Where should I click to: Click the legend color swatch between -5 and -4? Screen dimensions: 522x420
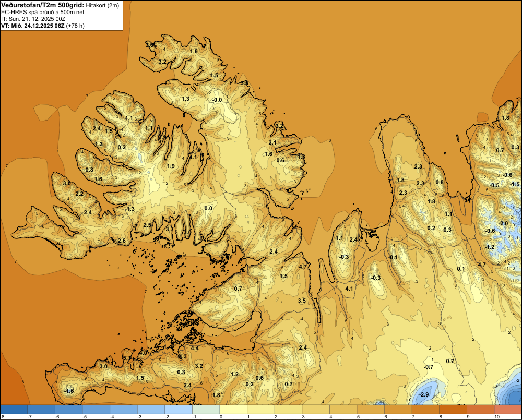tap(96, 410)
